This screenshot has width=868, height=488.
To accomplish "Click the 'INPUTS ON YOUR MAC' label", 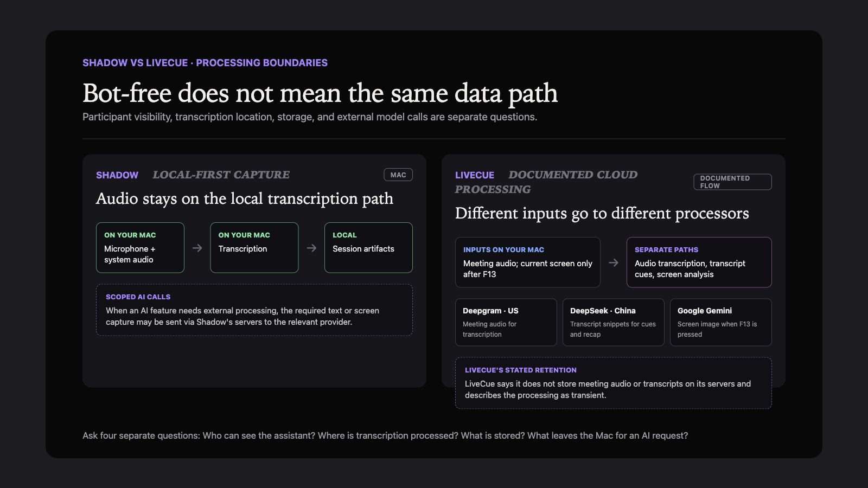I will [503, 249].
